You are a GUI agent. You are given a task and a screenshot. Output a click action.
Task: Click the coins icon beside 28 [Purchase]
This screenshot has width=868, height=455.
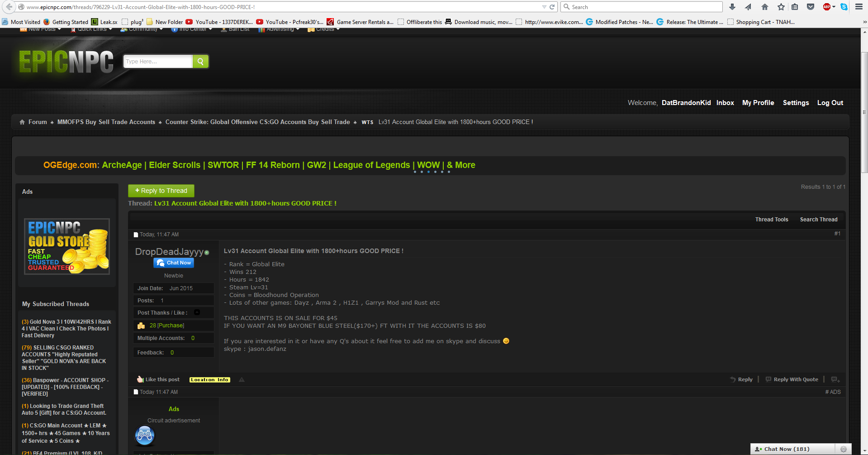(141, 326)
